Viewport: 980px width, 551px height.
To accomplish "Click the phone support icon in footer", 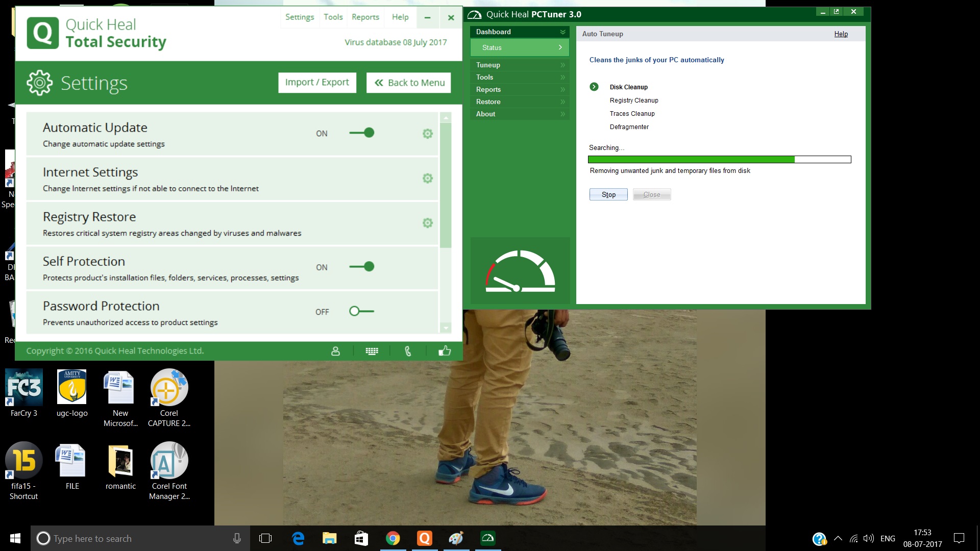I will pos(408,351).
